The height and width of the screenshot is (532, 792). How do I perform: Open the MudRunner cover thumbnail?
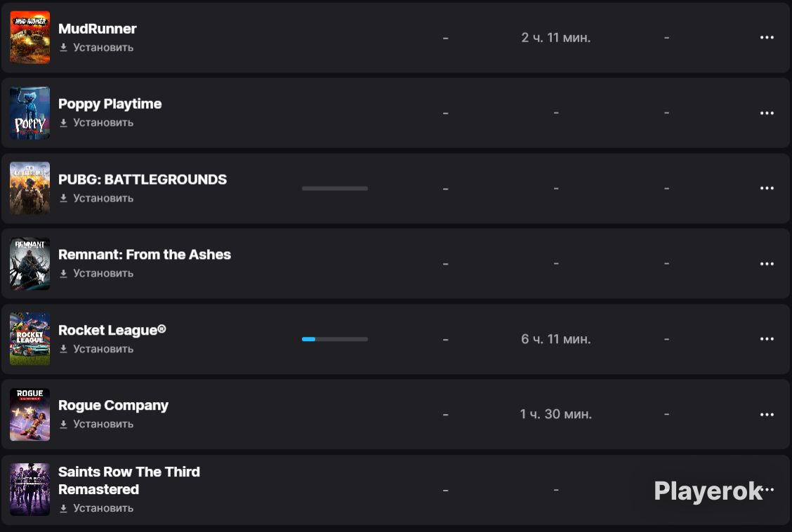point(29,37)
